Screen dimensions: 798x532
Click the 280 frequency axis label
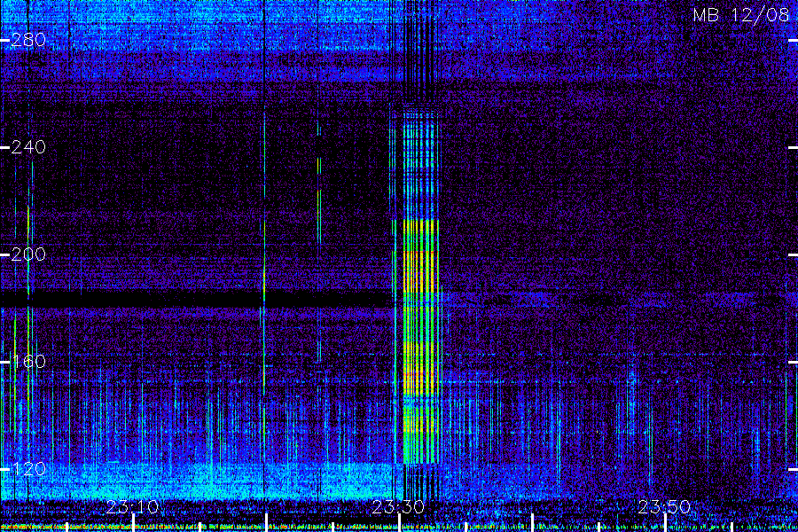[x=28, y=40]
